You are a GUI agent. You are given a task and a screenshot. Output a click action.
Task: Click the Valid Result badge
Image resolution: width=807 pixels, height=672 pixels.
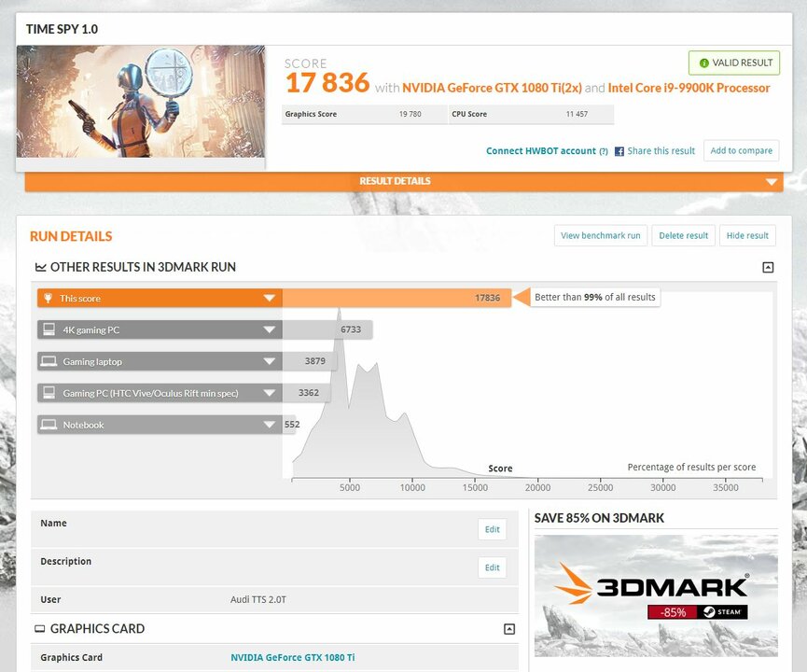[x=734, y=63]
